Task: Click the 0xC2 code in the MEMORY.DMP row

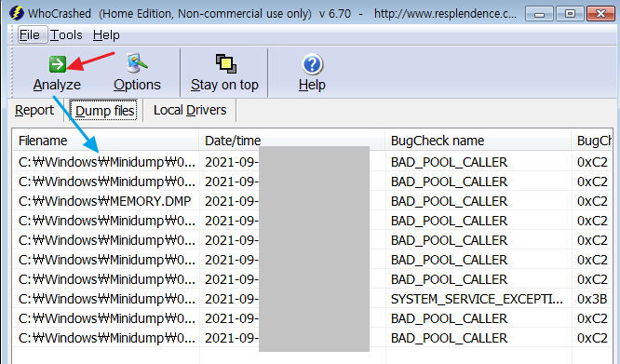Action: pos(592,201)
